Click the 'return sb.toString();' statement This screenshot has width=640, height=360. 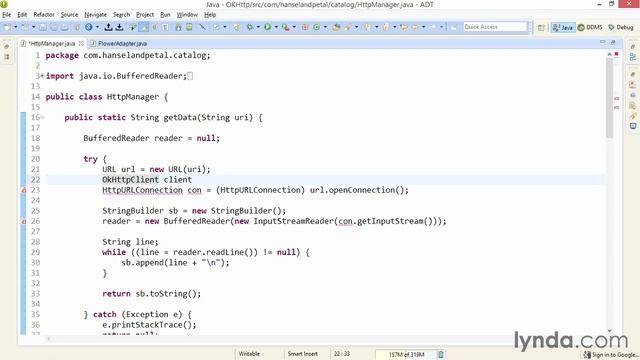(151, 294)
